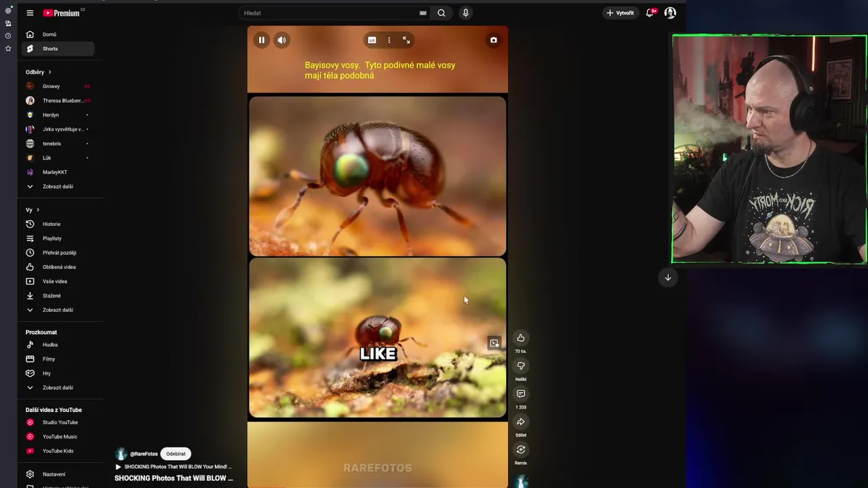Viewport: 868px width, 488px height.
Task: Start voice search with microphone
Action: pyautogui.click(x=465, y=13)
